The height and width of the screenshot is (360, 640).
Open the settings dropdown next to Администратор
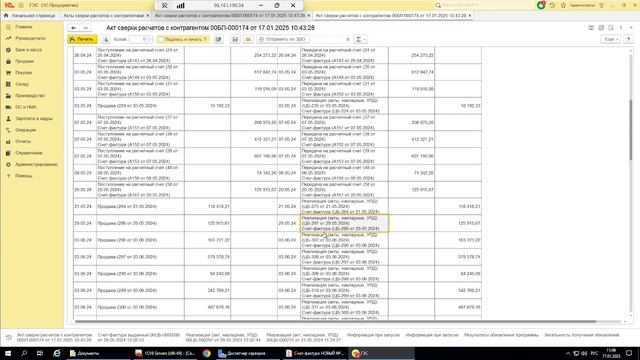602,5
